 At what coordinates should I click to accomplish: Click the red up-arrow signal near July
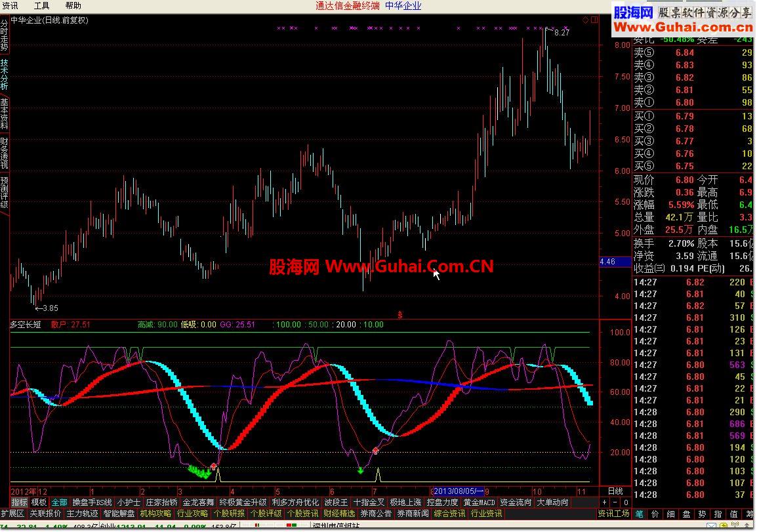[376, 451]
